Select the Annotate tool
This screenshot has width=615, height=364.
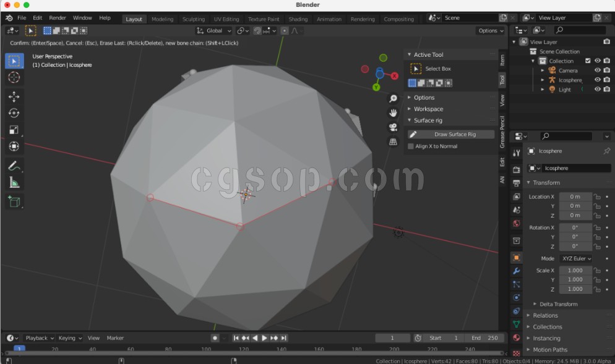click(14, 166)
